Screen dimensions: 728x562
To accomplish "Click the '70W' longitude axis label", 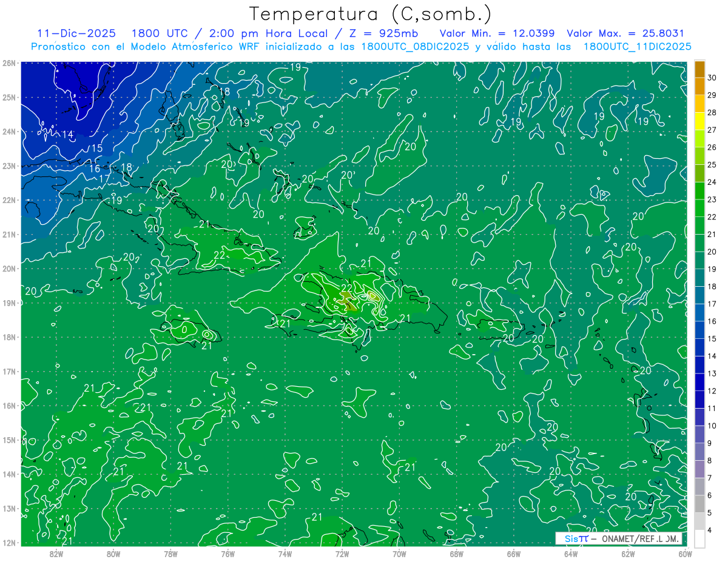I will tap(399, 553).
